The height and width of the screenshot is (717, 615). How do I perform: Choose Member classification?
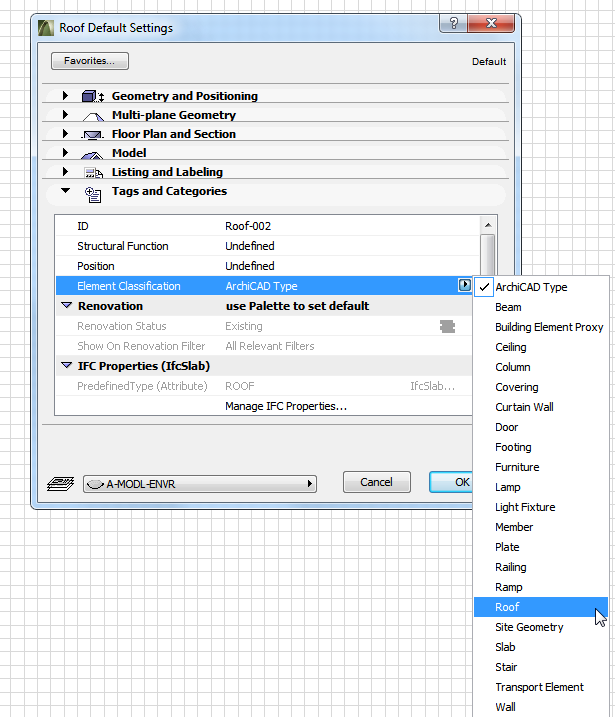click(541, 527)
